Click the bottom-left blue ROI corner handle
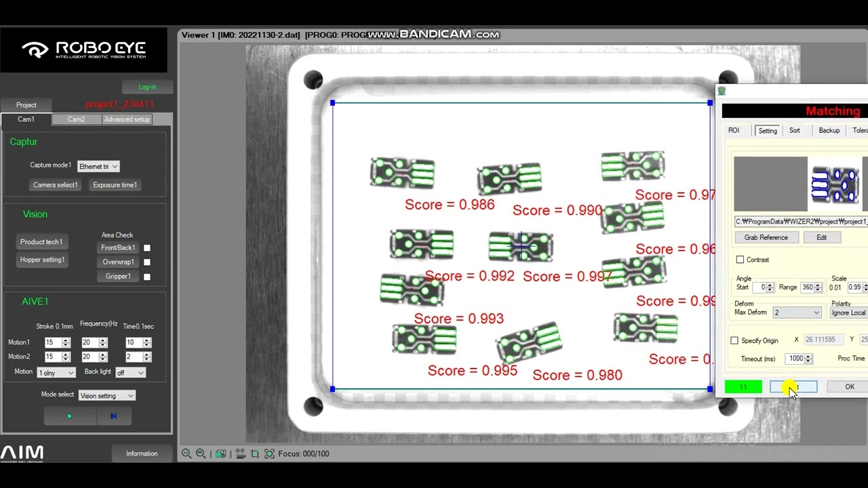This screenshot has width=868, height=488. (x=332, y=389)
